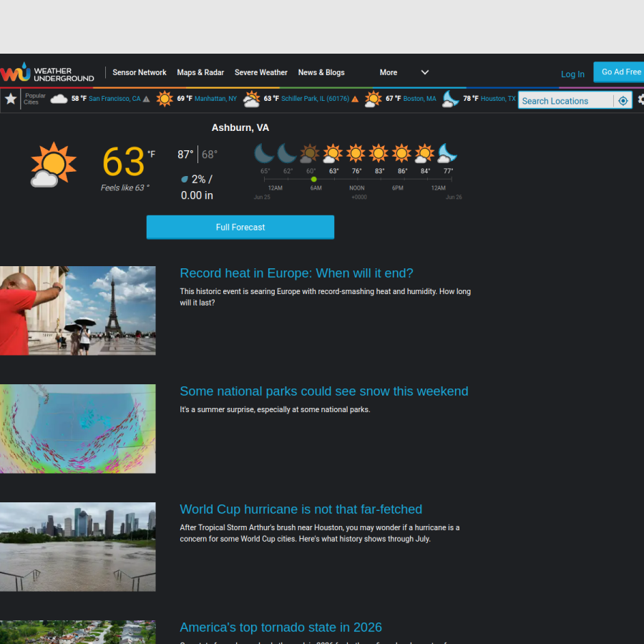Open Sensor Network menu
644x644 pixels.
tap(140, 72)
